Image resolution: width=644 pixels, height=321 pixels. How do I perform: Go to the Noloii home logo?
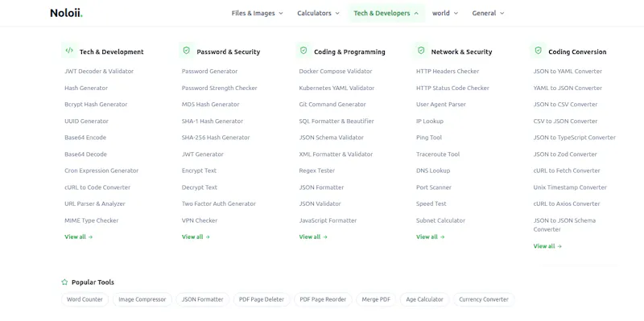[66, 13]
